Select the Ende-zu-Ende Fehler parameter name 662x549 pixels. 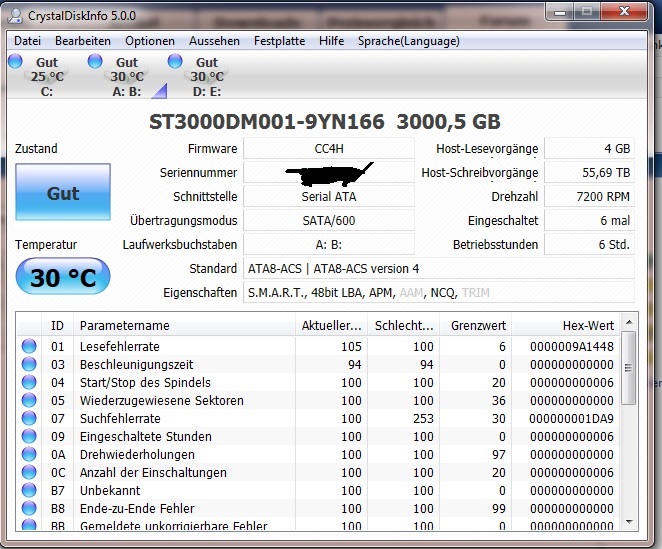(x=137, y=508)
